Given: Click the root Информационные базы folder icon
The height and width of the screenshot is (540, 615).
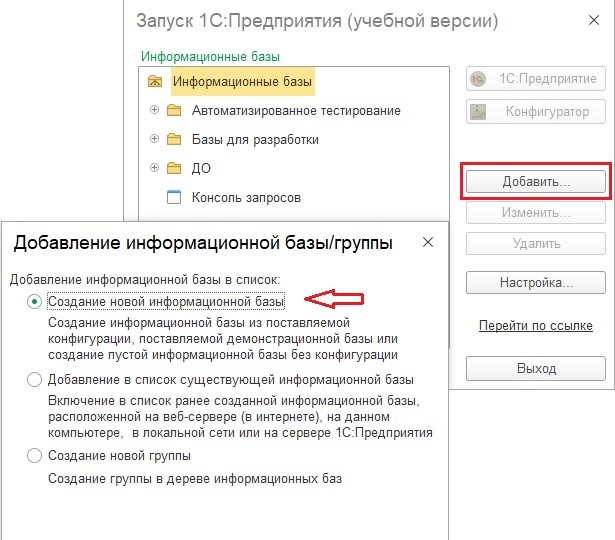Looking at the screenshot, I should pyautogui.click(x=155, y=82).
